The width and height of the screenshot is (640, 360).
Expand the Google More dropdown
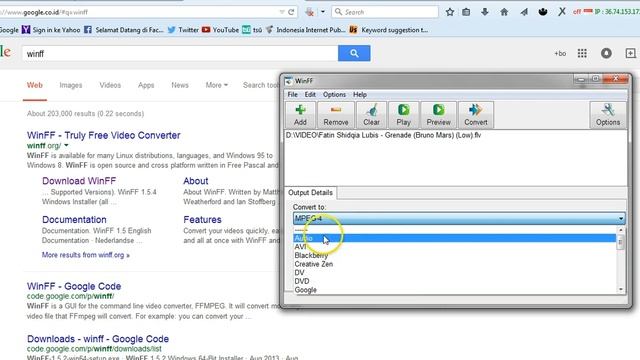[x=216, y=85]
